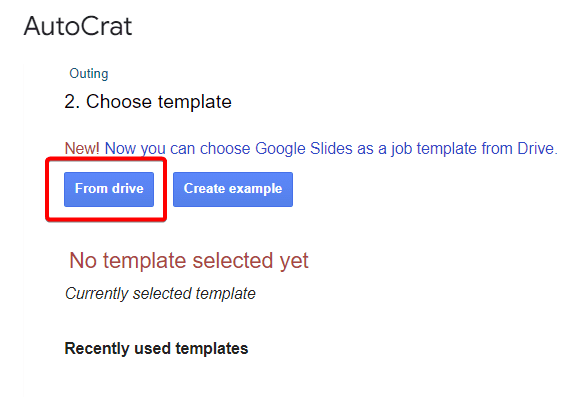The image size is (586, 397).
Task: Click the From drive button
Action: [109, 189]
